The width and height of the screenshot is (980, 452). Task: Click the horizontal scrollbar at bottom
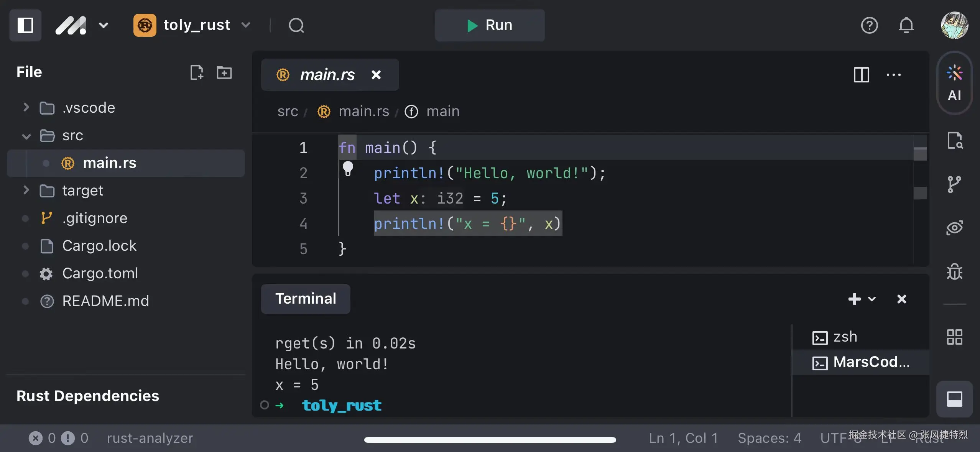[x=490, y=440]
